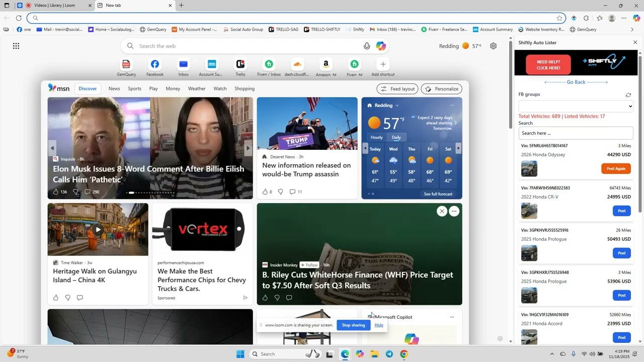This screenshot has height=362, width=644.
Task: Reload the browser page
Action: point(19,18)
